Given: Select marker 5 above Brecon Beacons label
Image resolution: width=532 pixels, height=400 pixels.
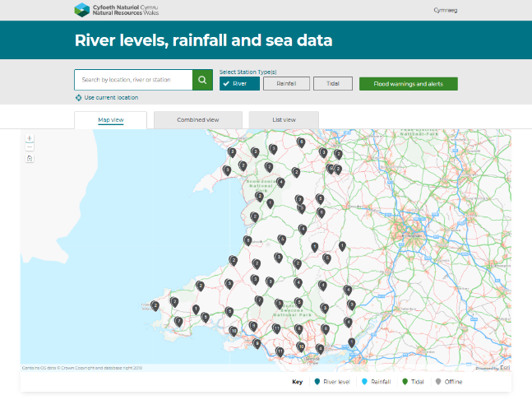Looking at the screenshot, I should pos(298,302).
